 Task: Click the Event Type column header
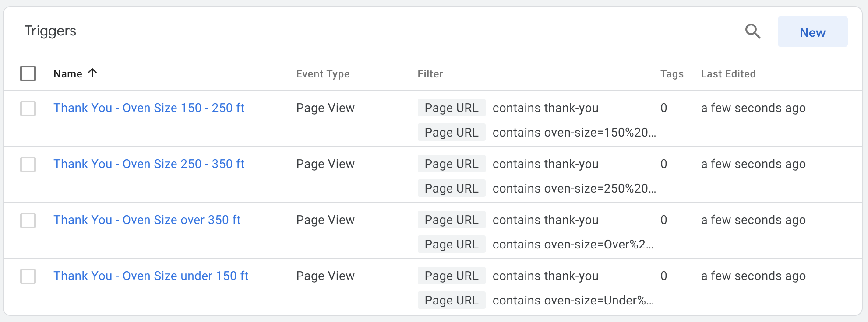323,74
